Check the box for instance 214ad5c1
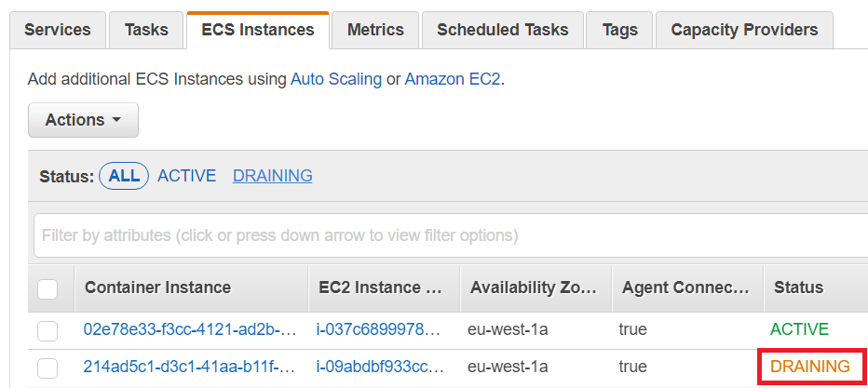This screenshot has height=388, width=868. coord(47,368)
